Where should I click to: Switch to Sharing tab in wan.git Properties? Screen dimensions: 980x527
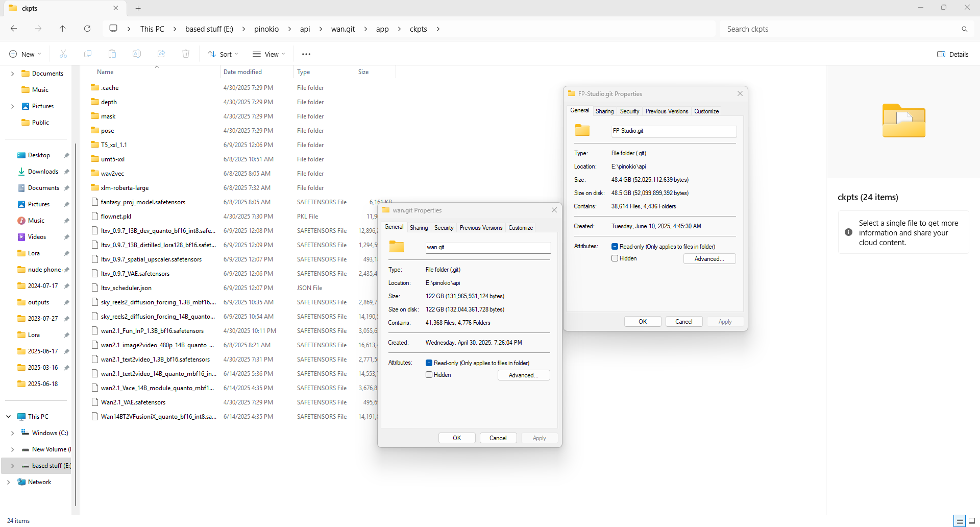click(419, 228)
